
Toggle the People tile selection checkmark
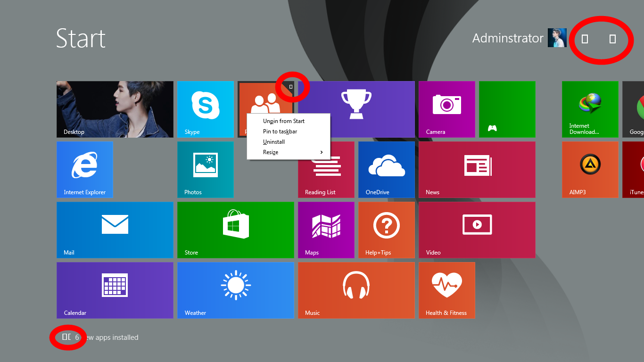(291, 87)
